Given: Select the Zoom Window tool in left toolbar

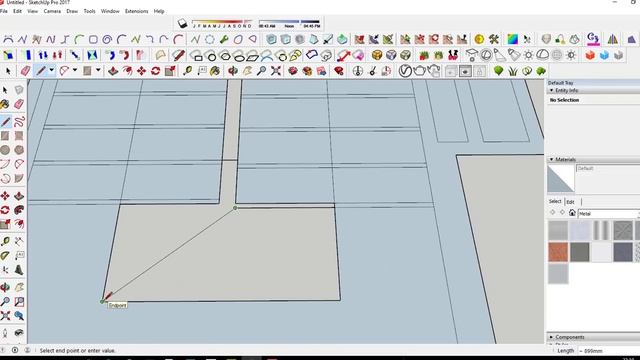Looking at the screenshot, I should pyautogui.click(x=19, y=302).
